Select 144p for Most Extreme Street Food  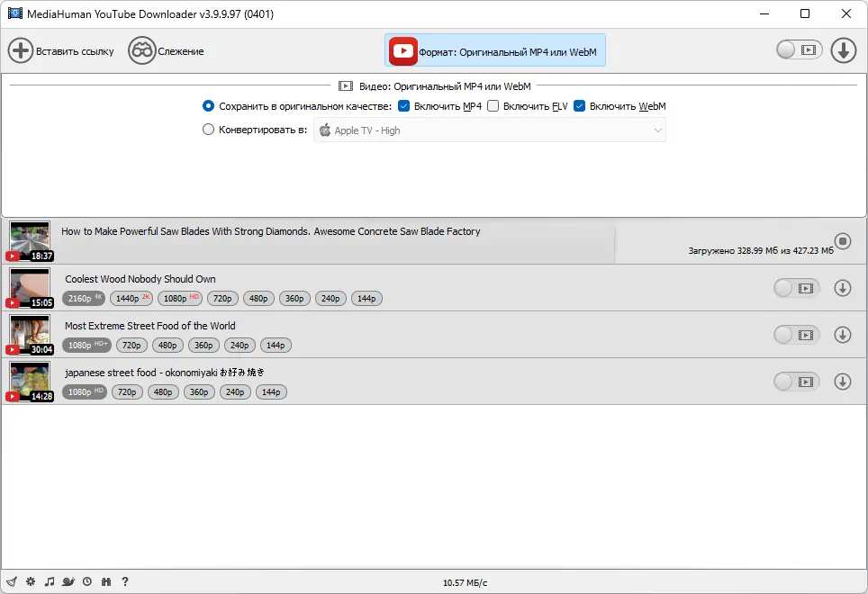point(276,345)
